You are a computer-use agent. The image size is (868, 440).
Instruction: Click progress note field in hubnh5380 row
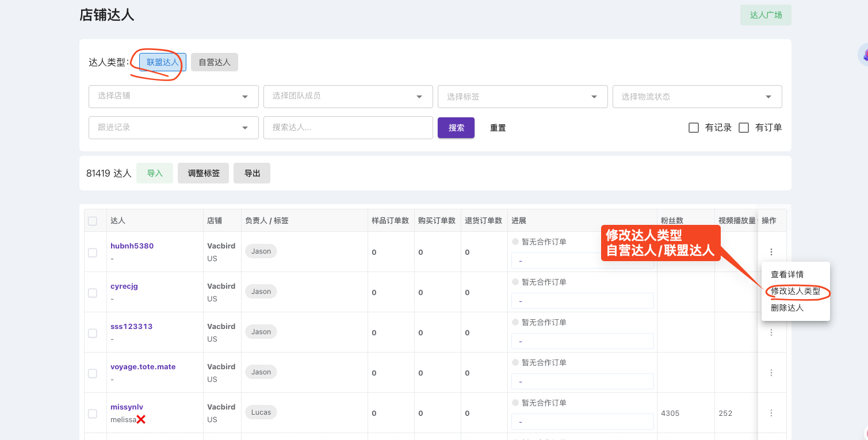pyautogui.click(x=583, y=261)
